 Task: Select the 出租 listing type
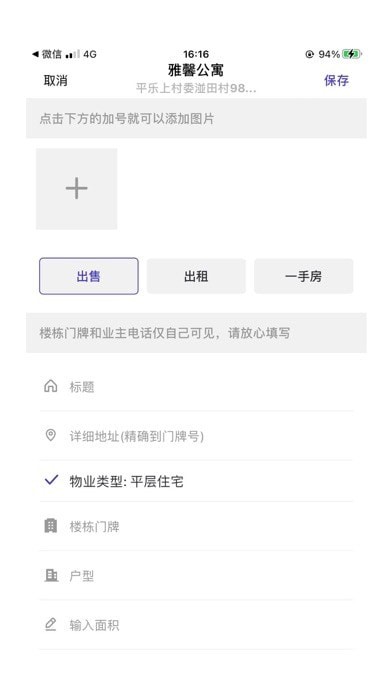coord(196,276)
